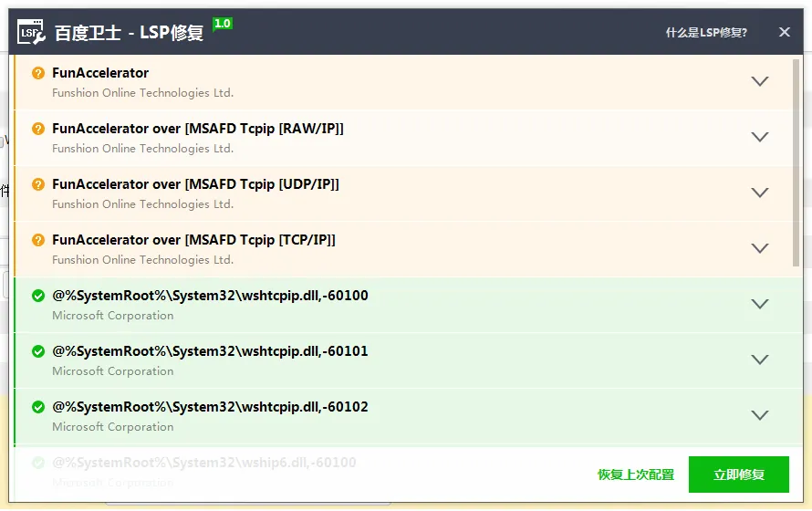Expand the FunAccelerator entry chevron

click(760, 81)
